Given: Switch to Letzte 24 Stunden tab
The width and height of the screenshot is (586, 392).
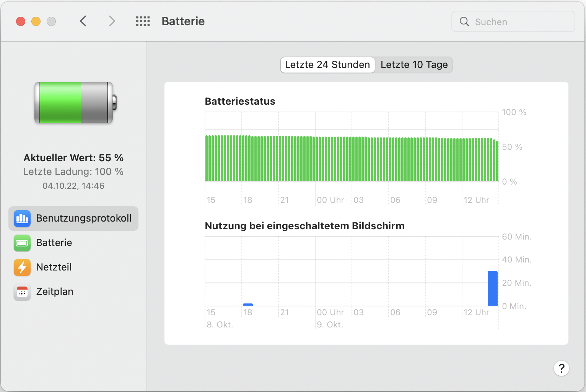Looking at the screenshot, I should 327,65.
